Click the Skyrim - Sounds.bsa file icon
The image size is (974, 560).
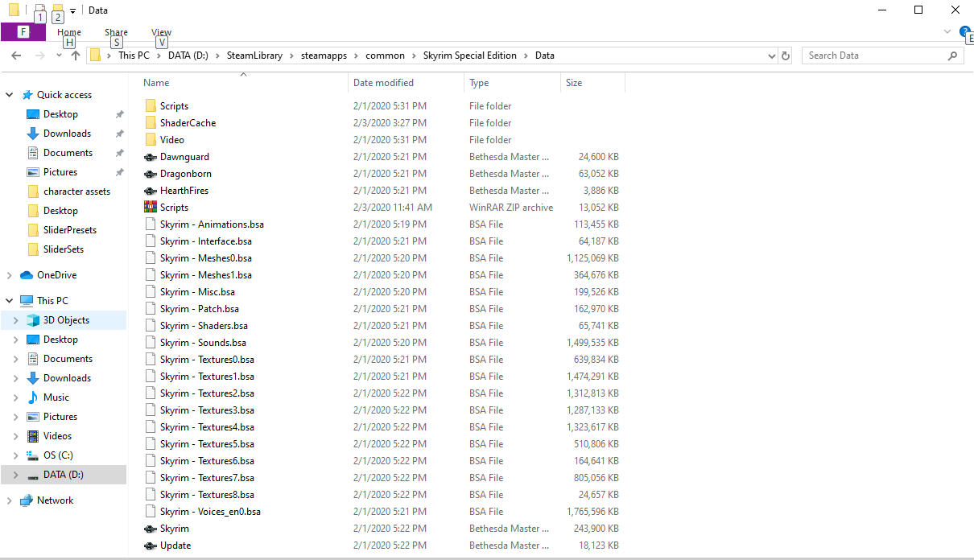(x=151, y=343)
